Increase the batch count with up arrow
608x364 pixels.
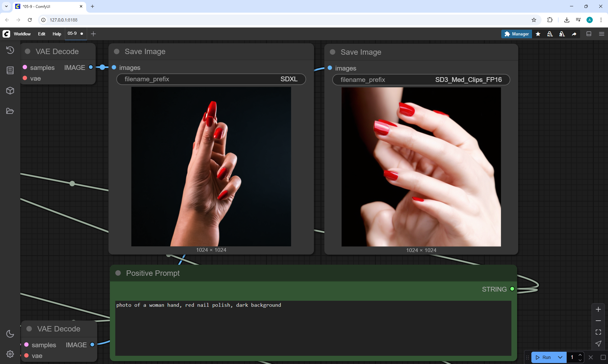580,355
